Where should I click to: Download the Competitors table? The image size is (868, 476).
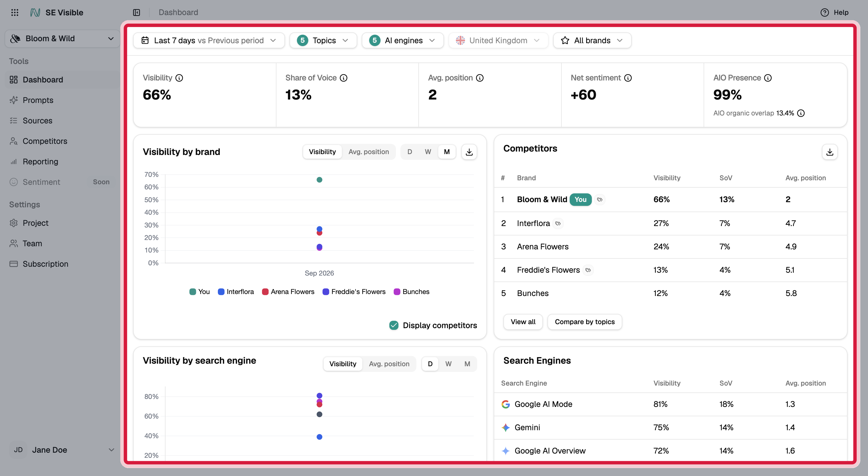[x=830, y=152]
